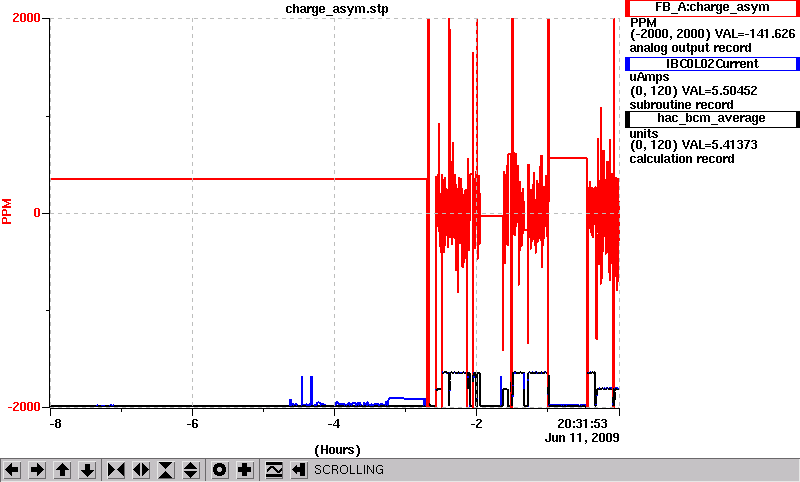The height and width of the screenshot is (482, 800).
Task: Click the uAmps units label
Action: click(649, 78)
